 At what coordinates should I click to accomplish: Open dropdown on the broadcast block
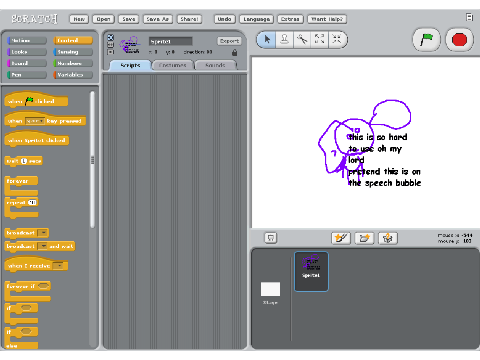click(43, 233)
